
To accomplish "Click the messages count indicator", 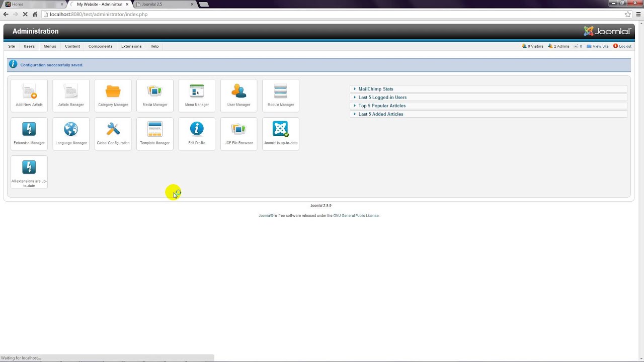I will (x=578, y=46).
